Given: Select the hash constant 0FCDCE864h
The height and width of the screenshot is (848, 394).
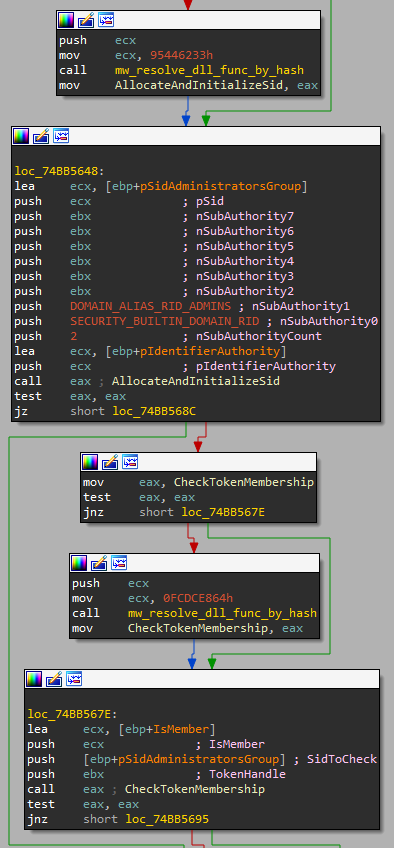Looking at the screenshot, I should [x=198, y=598].
